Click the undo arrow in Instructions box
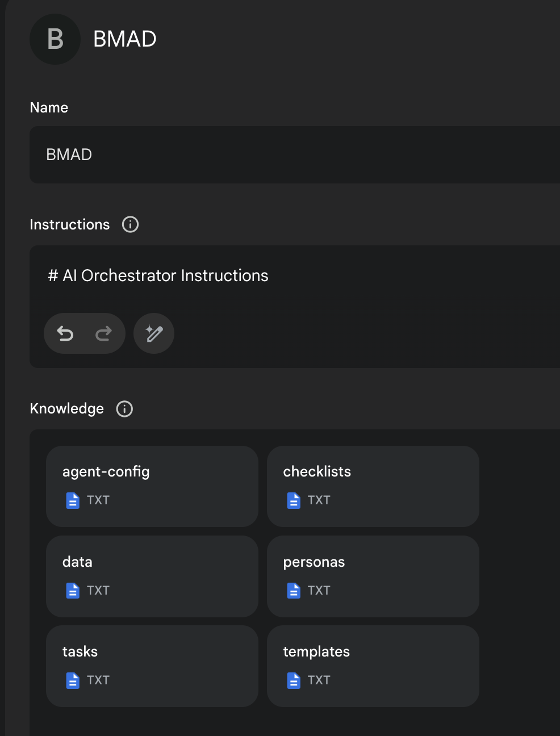Screen dimensions: 560x736 pyautogui.click(x=65, y=333)
